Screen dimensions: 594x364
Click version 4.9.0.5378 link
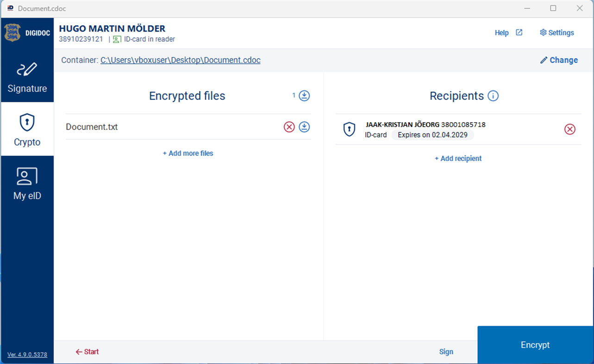point(27,355)
